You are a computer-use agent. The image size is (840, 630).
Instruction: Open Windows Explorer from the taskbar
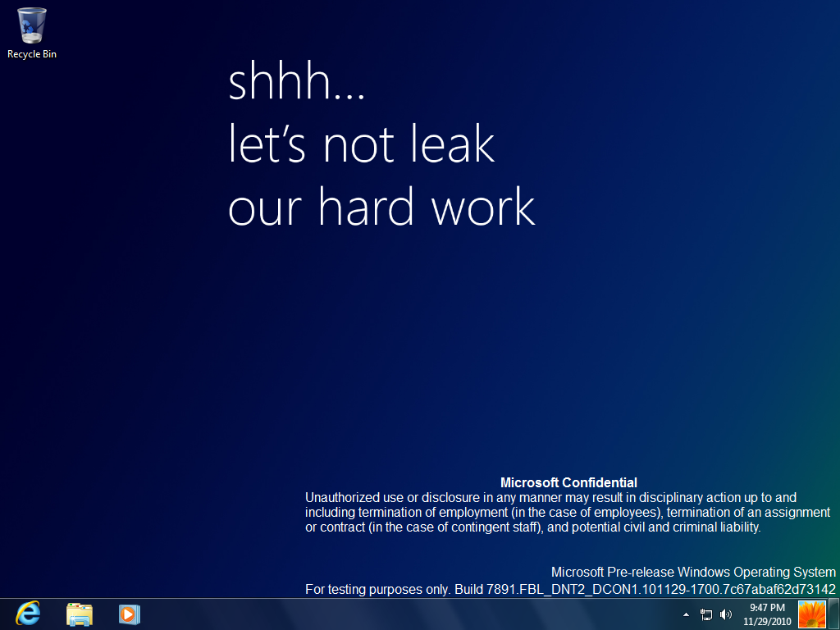(80, 614)
